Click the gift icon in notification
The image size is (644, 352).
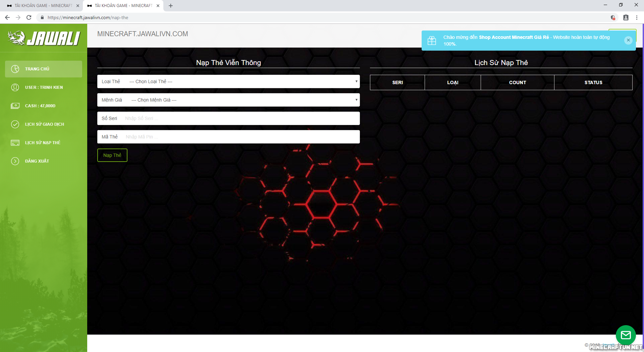432,41
